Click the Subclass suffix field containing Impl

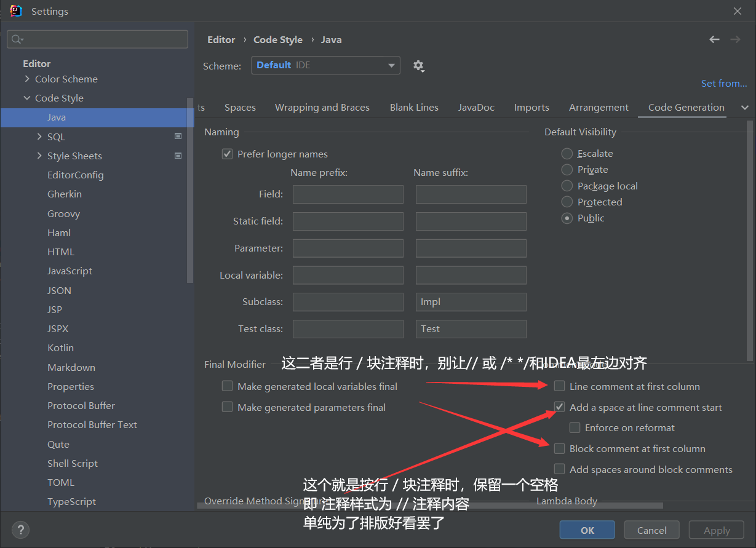(471, 302)
